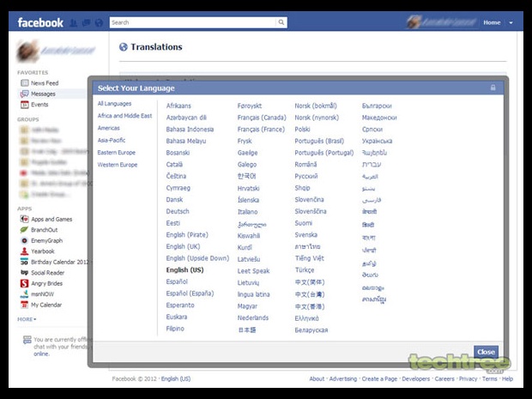Choose Filipino language
532x399 pixels.
coord(175,329)
